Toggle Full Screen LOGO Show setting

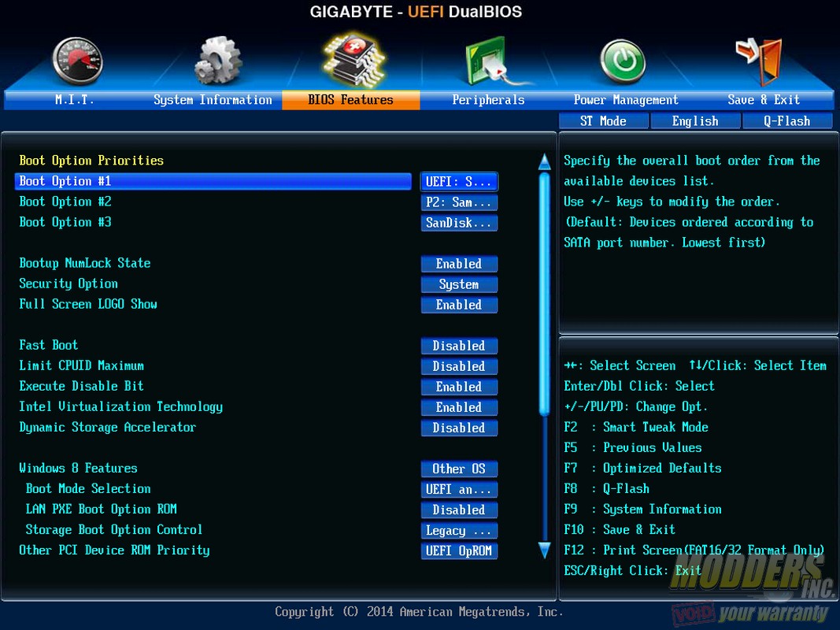click(459, 305)
